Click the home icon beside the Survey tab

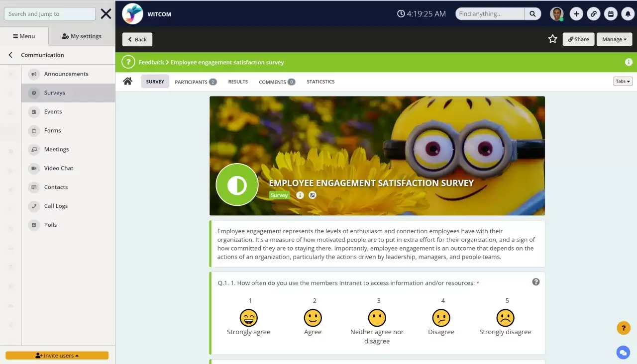127,81
